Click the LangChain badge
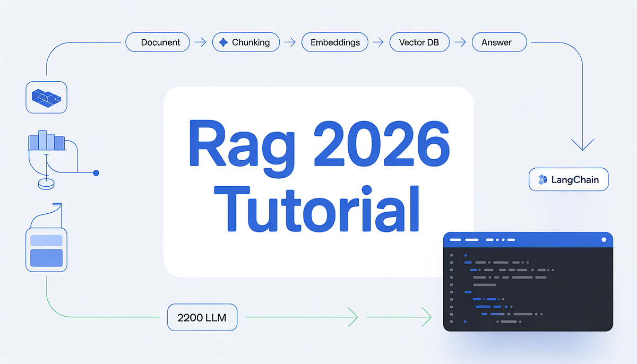 tap(569, 179)
